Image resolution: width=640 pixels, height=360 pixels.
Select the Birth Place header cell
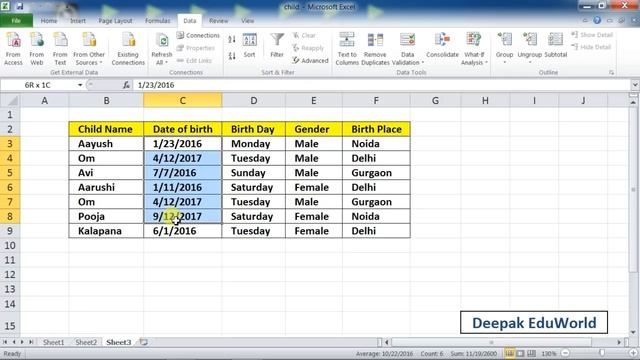(x=376, y=129)
